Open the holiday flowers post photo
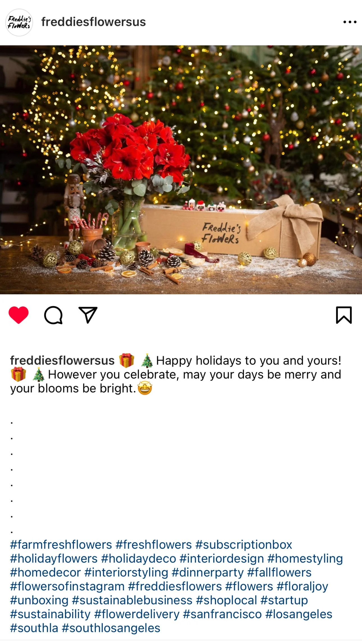Image resolution: width=362 pixels, height=644 pixels. click(x=181, y=170)
